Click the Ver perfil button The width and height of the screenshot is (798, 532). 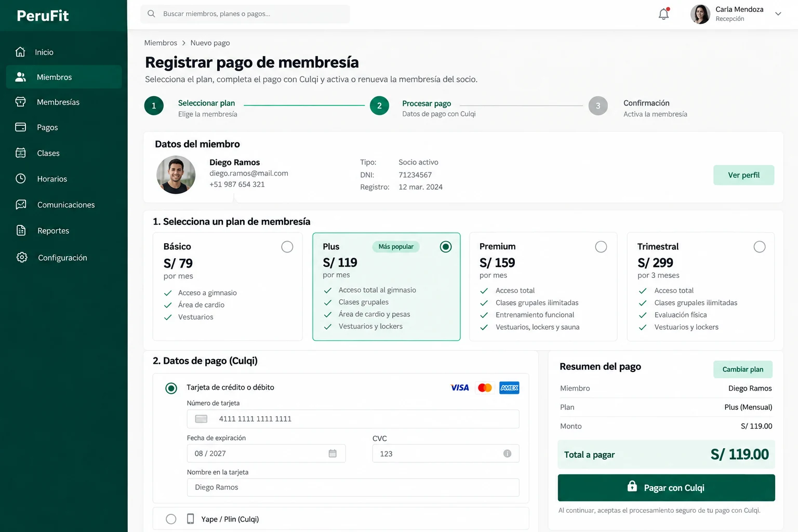click(x=743, y=175)
